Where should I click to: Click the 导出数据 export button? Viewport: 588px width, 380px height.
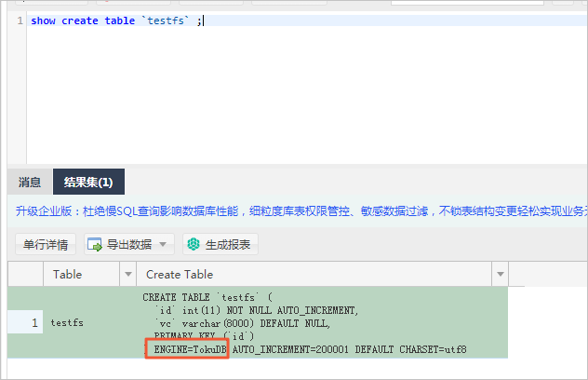coord(129,245)
